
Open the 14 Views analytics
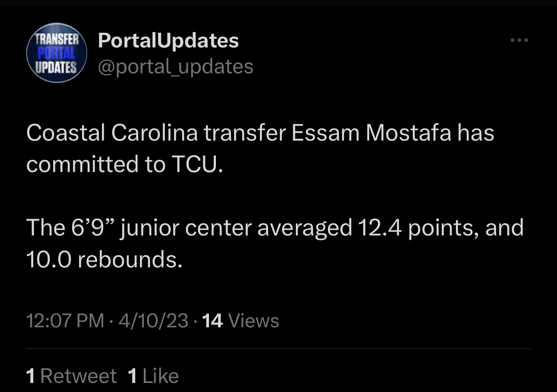tap(241, 321)
